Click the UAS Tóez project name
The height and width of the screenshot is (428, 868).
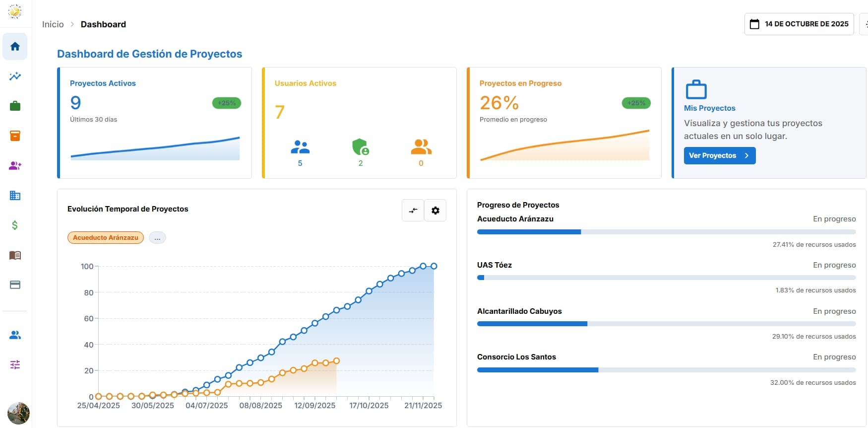(x=495, y=265)
